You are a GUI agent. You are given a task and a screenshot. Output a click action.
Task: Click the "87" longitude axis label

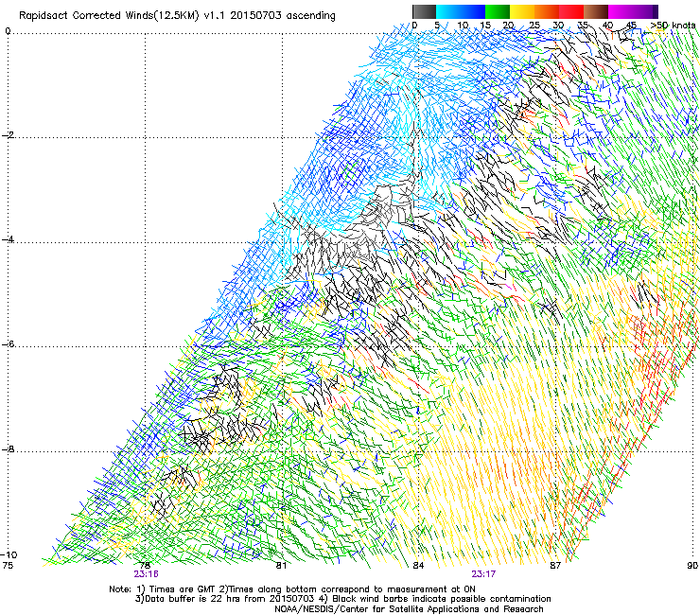click(555, 566)
